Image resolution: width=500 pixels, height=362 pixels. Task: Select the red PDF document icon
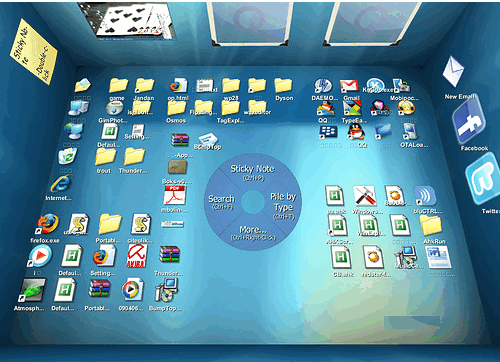[x=175, y=196]
